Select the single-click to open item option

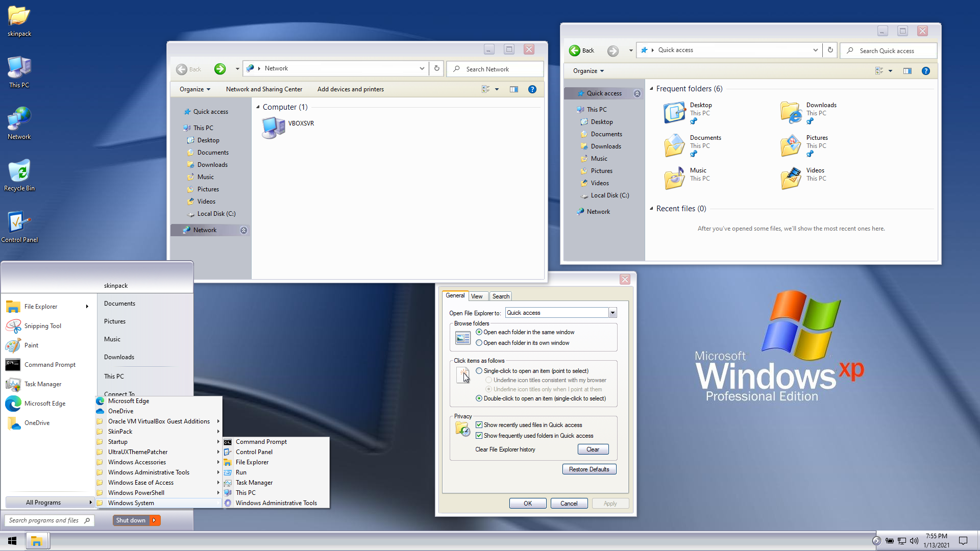tap(479, 371)
